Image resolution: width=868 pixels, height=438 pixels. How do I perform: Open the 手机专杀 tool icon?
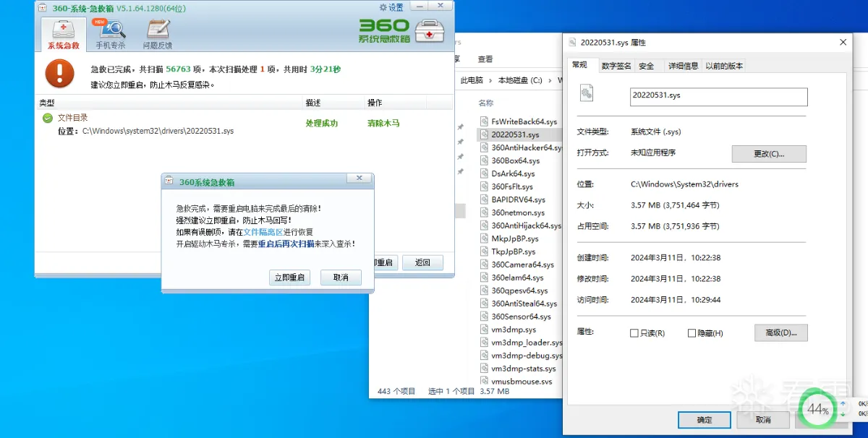pyautogui.click(x=110, y=34)
